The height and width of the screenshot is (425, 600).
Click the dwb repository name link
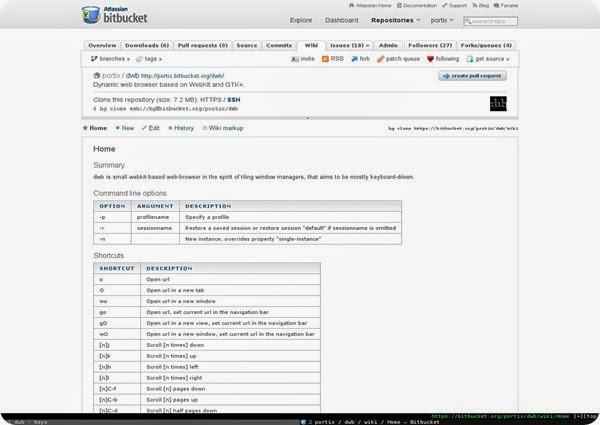pyautogui.click(x=132, y=76)
